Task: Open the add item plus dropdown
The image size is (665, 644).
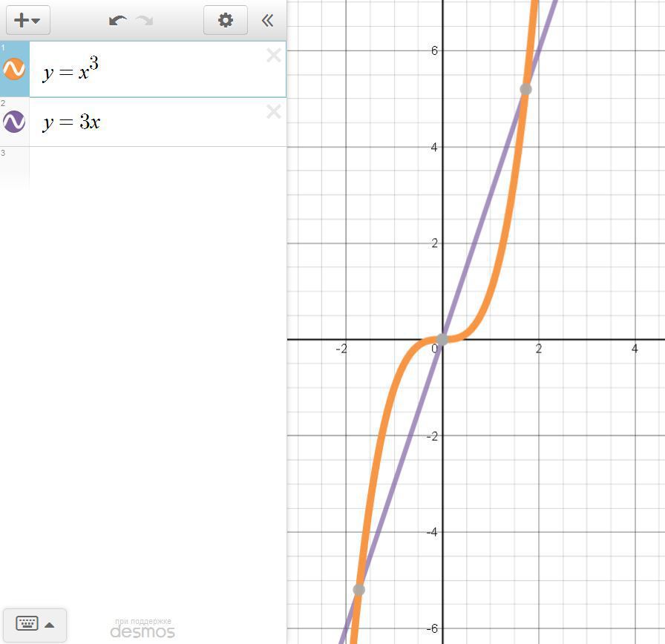Action: click(28, 20)
